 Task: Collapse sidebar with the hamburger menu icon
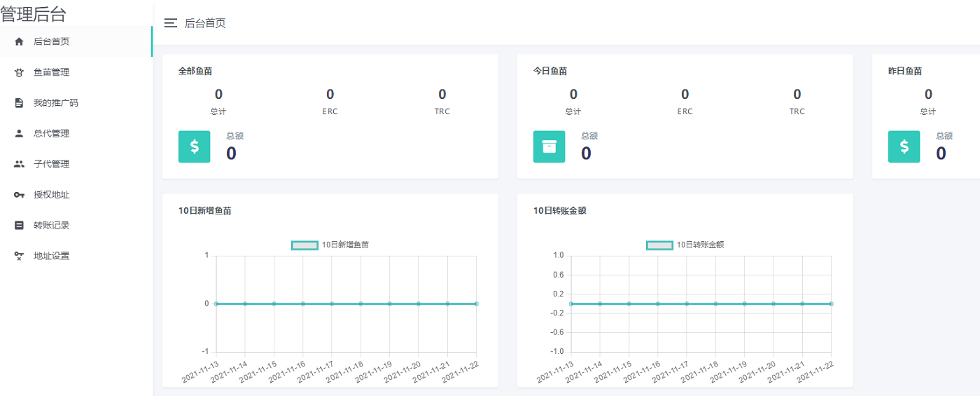point(170,23)
